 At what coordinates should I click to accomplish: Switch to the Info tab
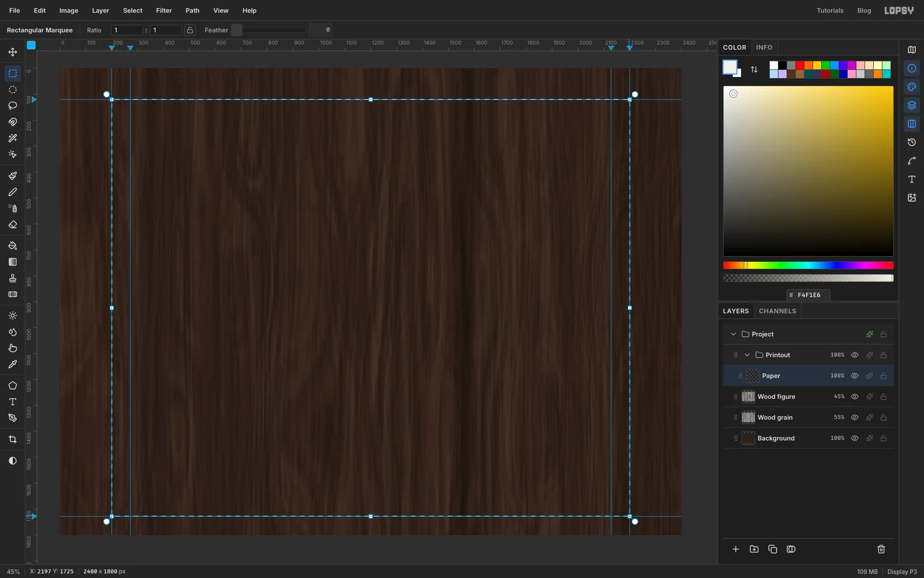(764, 47)
